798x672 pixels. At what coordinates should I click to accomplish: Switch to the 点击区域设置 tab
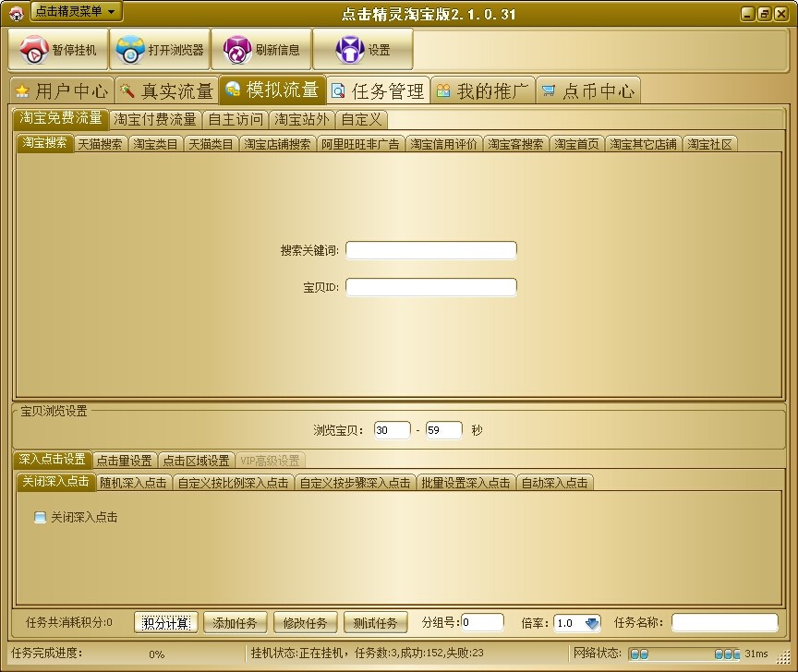point(196,461)
